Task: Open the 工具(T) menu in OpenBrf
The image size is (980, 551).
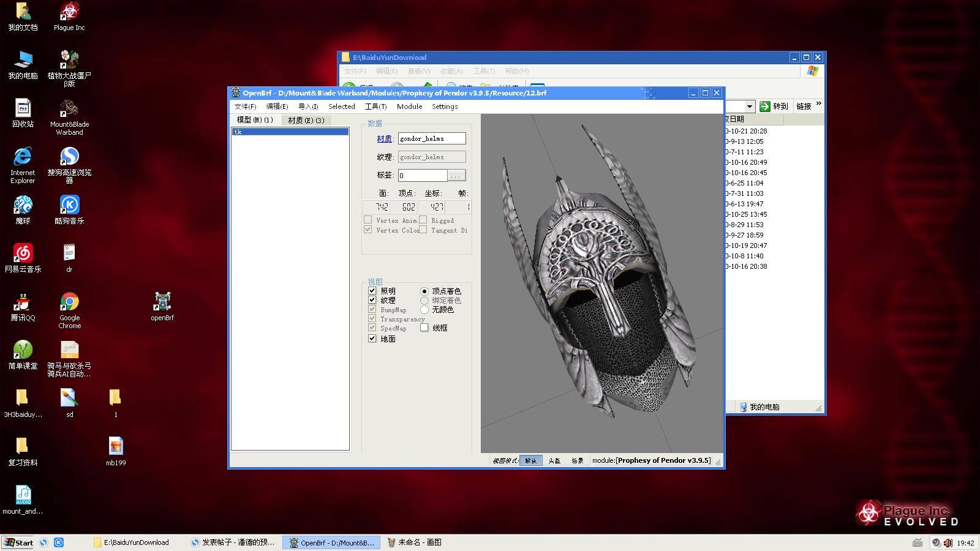Action: 376,107
